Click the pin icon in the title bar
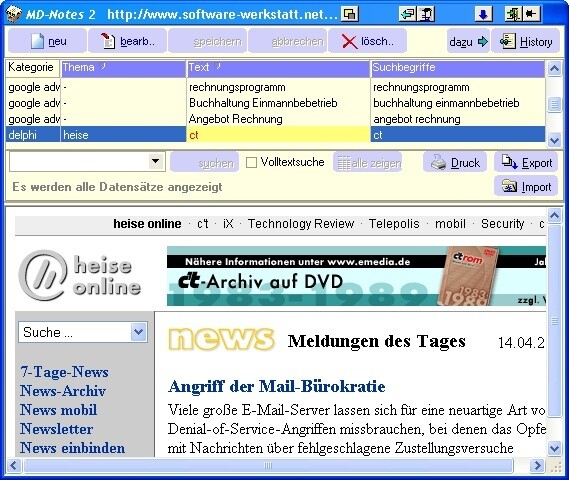Screen dimensions: 569x480 tap(532, 14)
